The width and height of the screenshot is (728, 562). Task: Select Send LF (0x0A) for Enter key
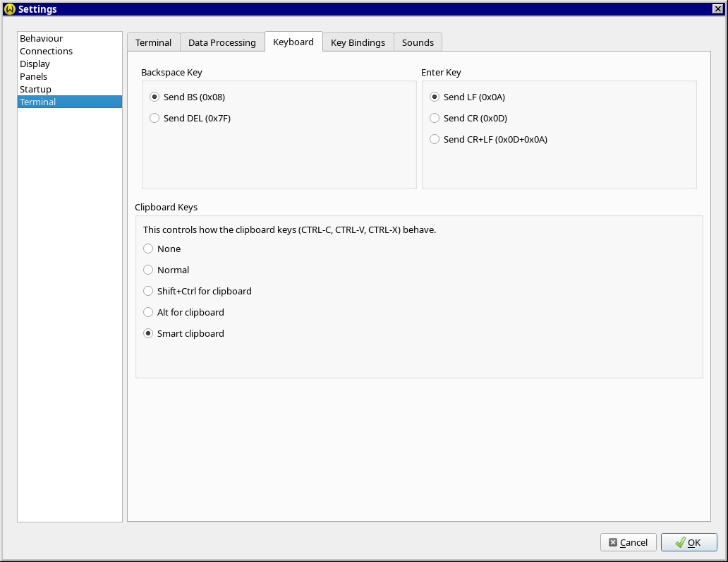pos(435,97)
